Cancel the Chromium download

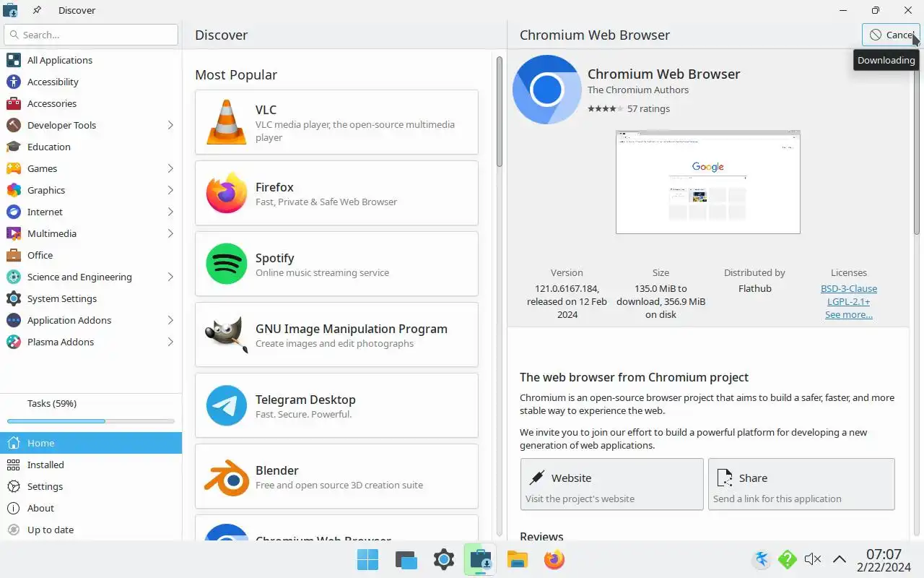point(891,35)
